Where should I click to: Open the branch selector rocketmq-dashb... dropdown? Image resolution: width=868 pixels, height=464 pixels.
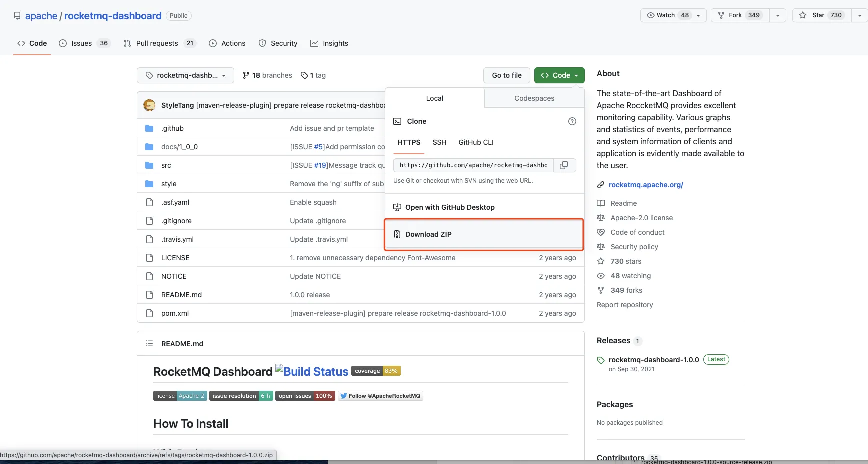(x=185, y=75)
